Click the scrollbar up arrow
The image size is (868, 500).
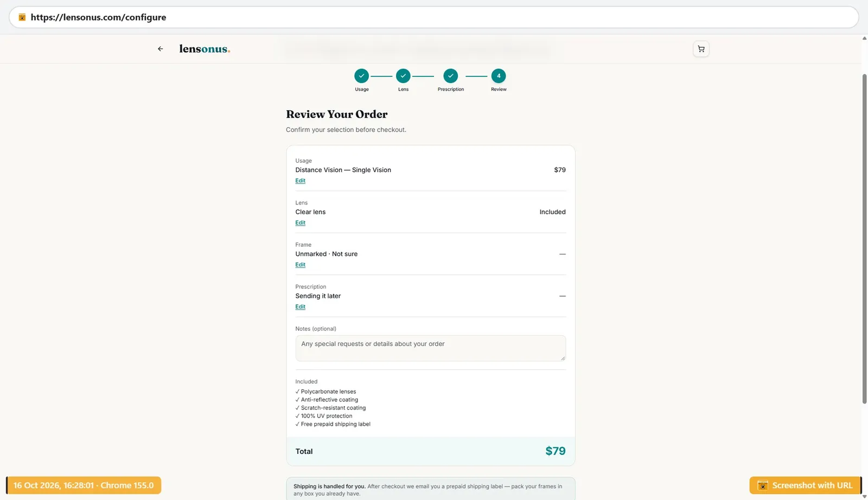coord(864,38)
